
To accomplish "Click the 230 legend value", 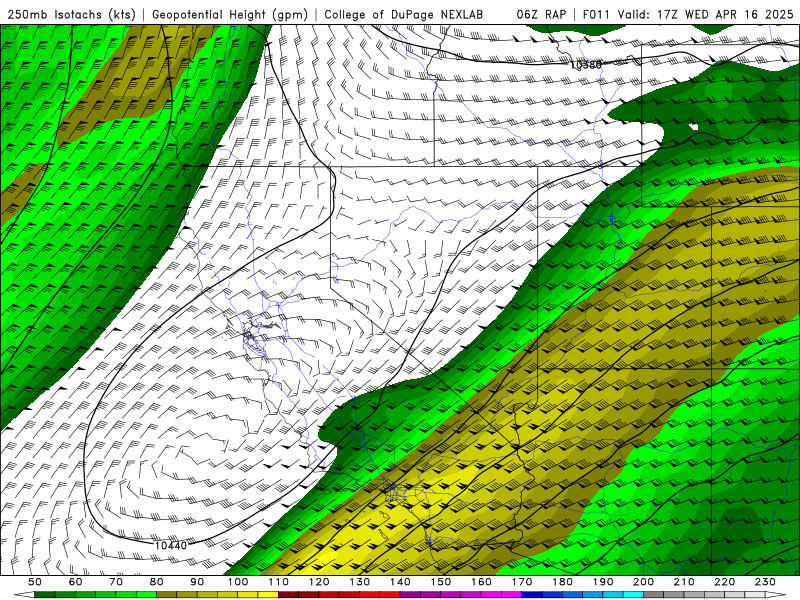I will [x=765, y=582].
